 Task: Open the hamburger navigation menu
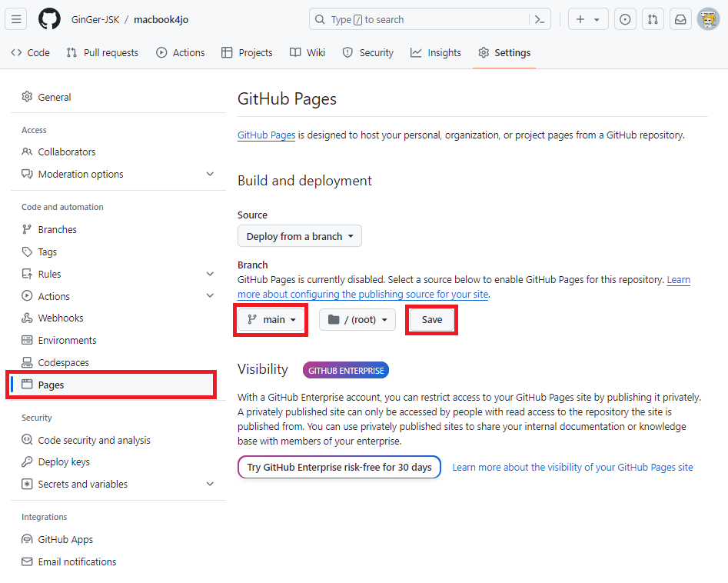tap(16, 19)
